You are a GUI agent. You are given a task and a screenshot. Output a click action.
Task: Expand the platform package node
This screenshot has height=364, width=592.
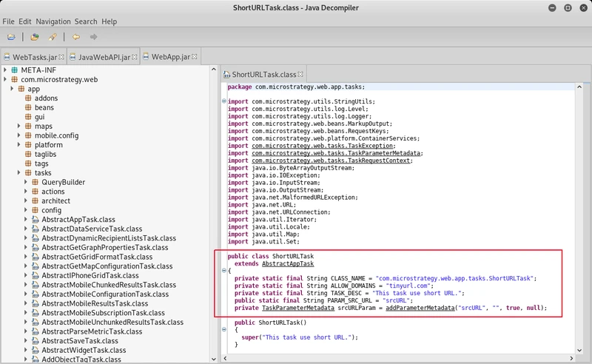tap(19, 145)
